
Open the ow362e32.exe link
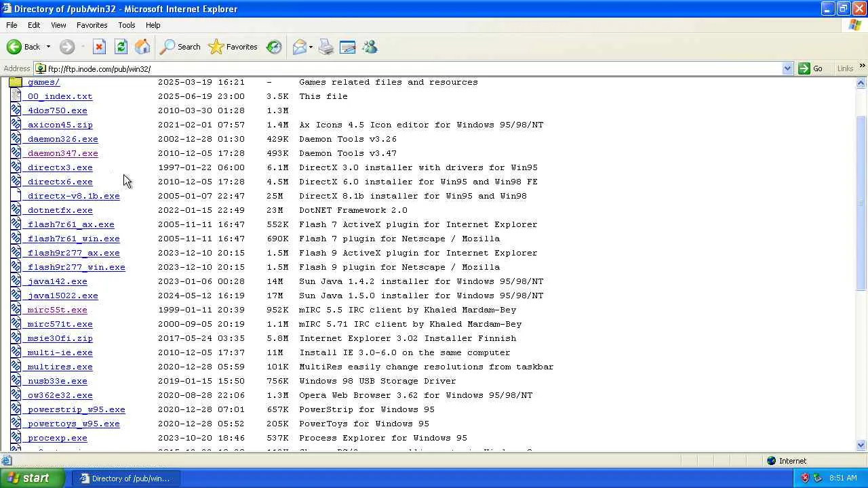pos(60,395)
